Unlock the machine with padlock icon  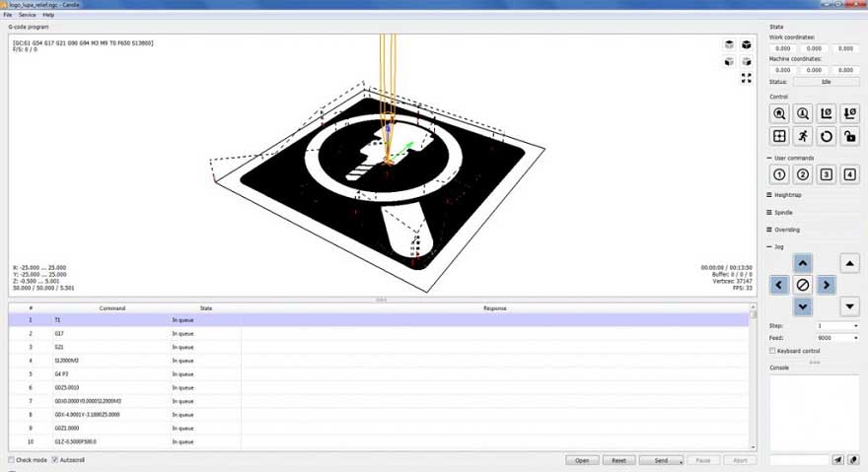[x=849, y=136]
